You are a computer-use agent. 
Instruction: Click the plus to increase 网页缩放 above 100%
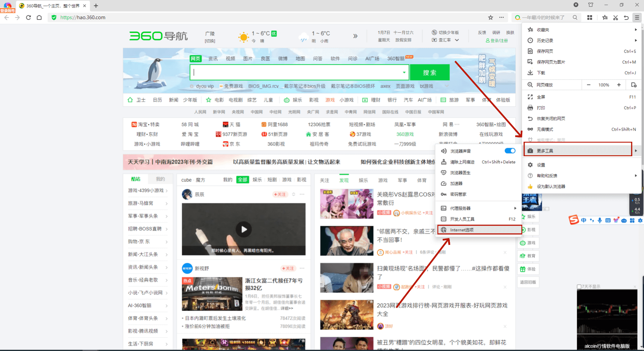619,85
